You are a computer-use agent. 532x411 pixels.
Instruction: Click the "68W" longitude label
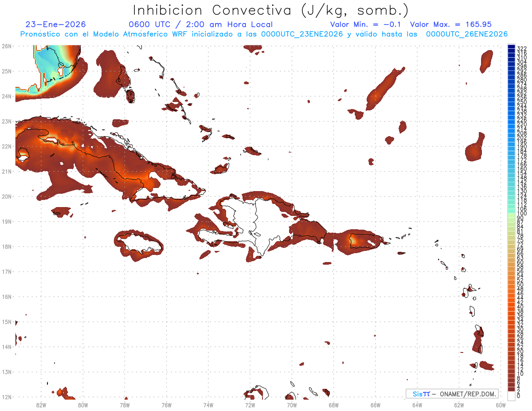click(x=333, y=405)
